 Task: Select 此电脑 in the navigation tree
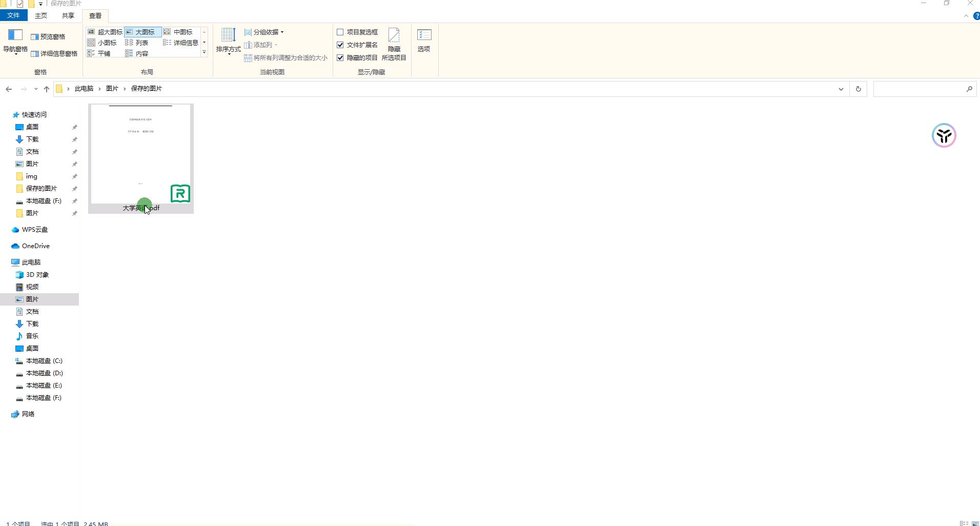point(31,262)
